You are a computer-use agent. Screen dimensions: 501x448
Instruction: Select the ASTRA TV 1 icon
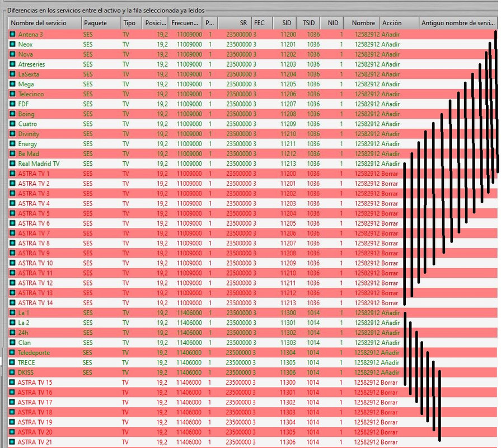coord(12,174)
